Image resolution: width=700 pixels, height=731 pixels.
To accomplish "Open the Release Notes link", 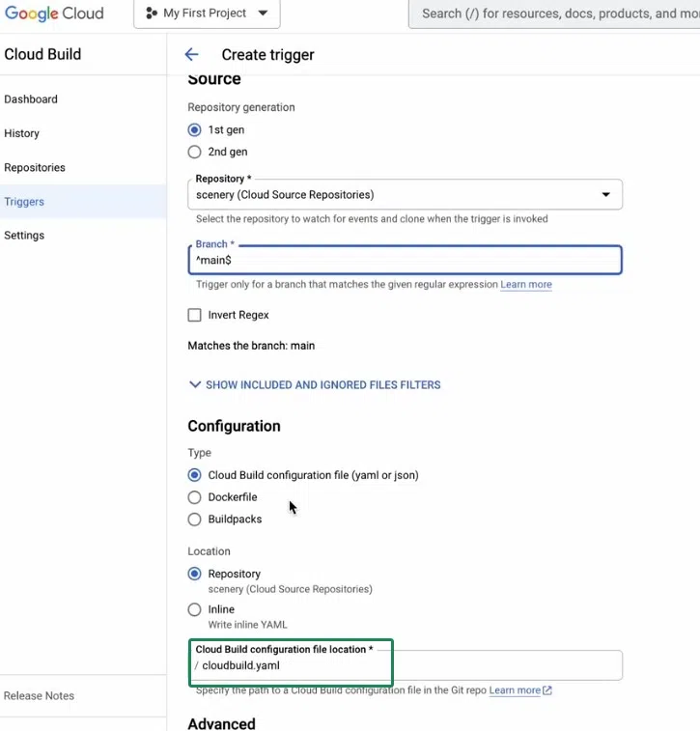I will 39,695.
